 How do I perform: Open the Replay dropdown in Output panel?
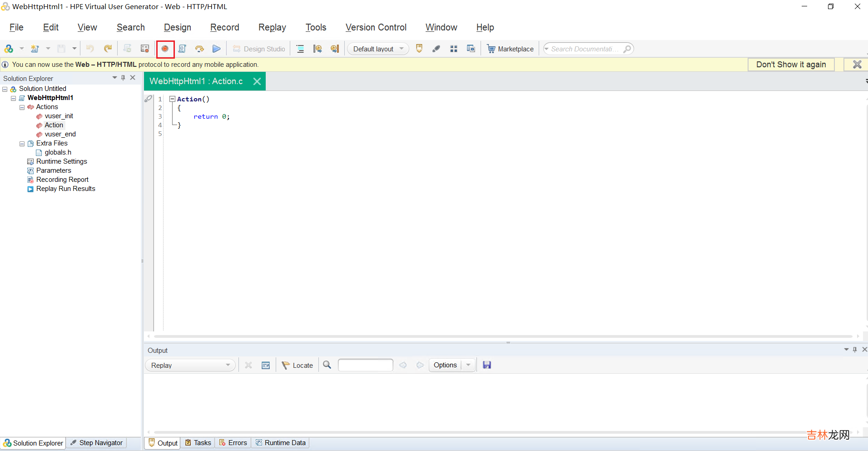(x=190, y=365)
